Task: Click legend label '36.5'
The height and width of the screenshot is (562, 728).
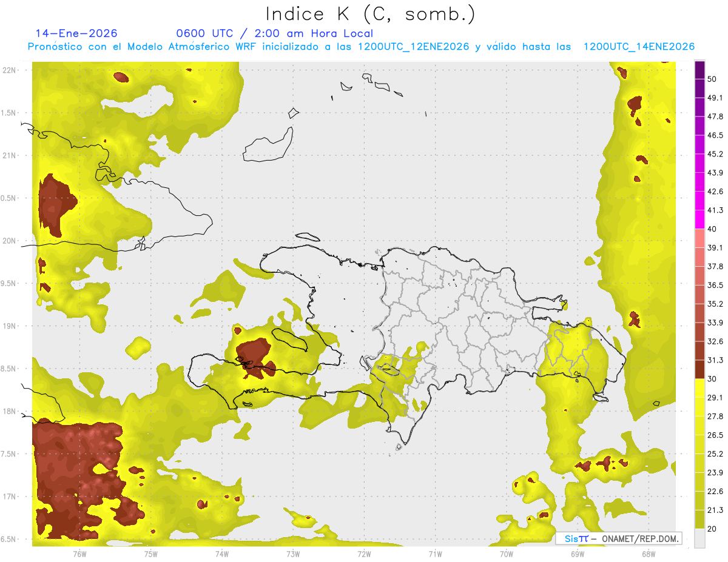Action: click(715, 285)
